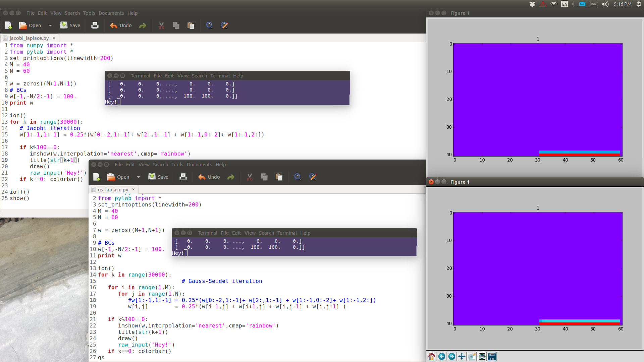Click Cut scissors icon in gs_laplace editor
The height and width of the screenshot is (362, 644).
click(250, 177)
